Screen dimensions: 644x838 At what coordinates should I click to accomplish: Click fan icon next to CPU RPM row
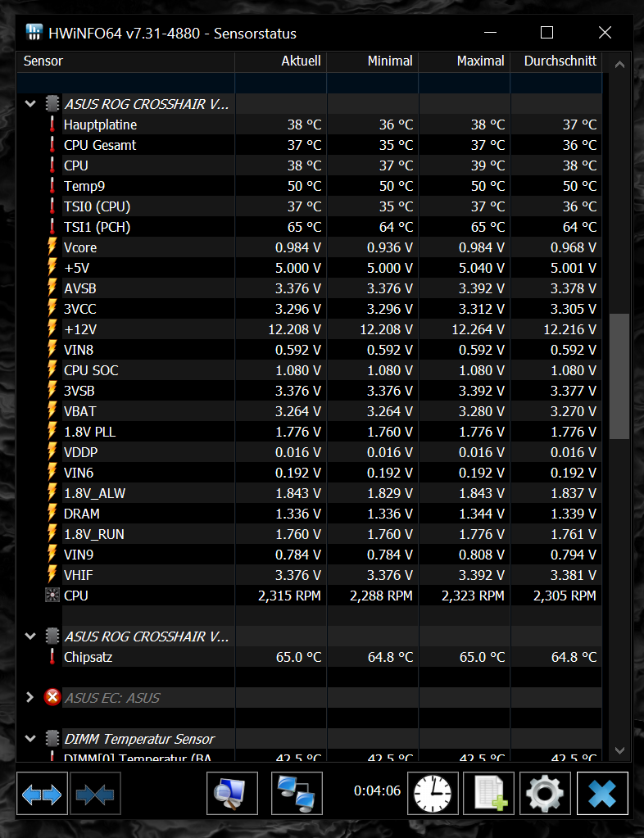52,595
